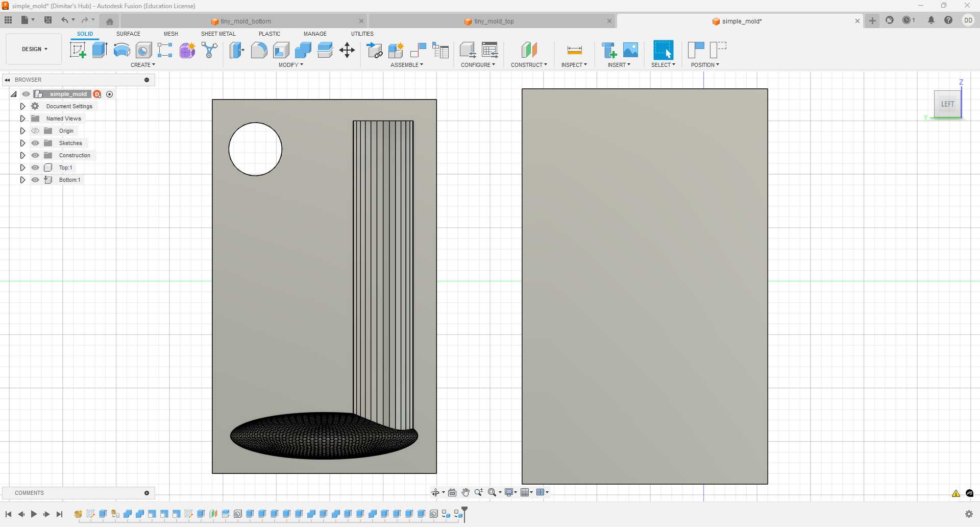Show the Origin folder contents

(x=22, y=131)
